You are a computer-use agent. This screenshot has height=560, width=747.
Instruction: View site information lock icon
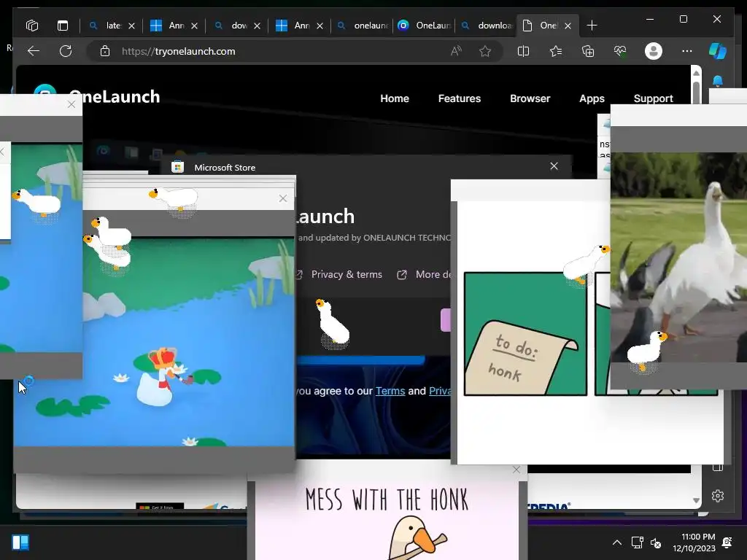(x=105, y=51)
